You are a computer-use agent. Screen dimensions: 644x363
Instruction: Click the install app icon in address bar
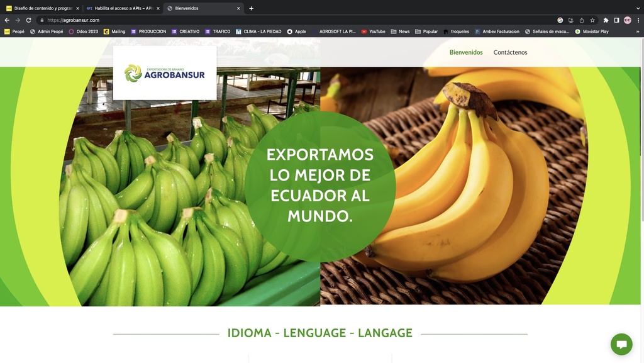coord(571,20)
